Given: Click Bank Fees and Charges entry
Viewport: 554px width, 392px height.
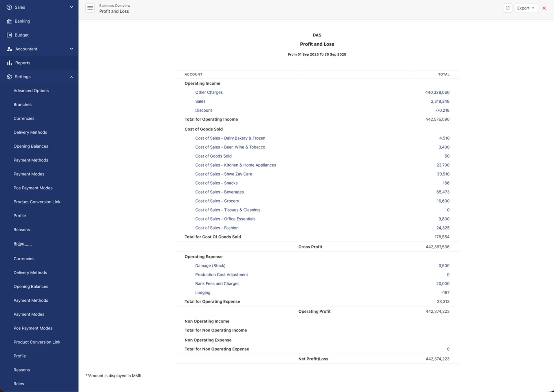Looking at the screenshot, I should pyautogui.click(x=217, y=283).
